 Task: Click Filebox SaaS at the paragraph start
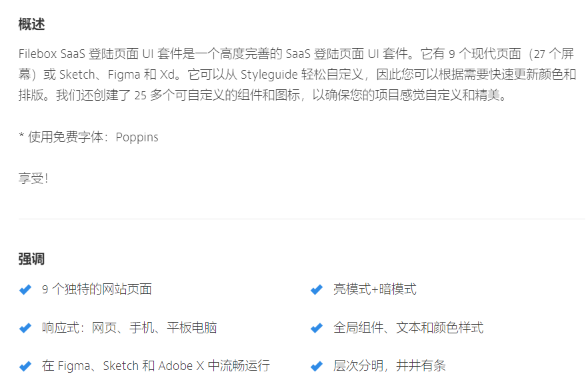click(52, 54)
